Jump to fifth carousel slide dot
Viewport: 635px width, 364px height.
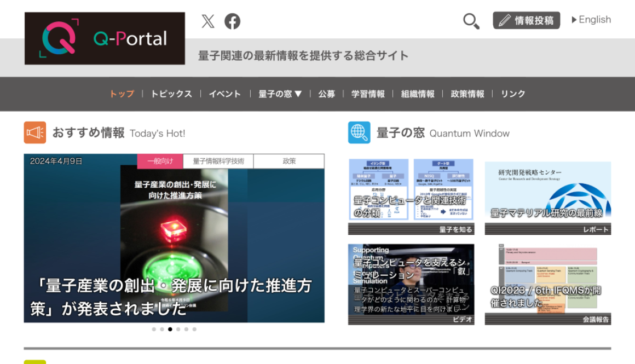click(186, 329)
